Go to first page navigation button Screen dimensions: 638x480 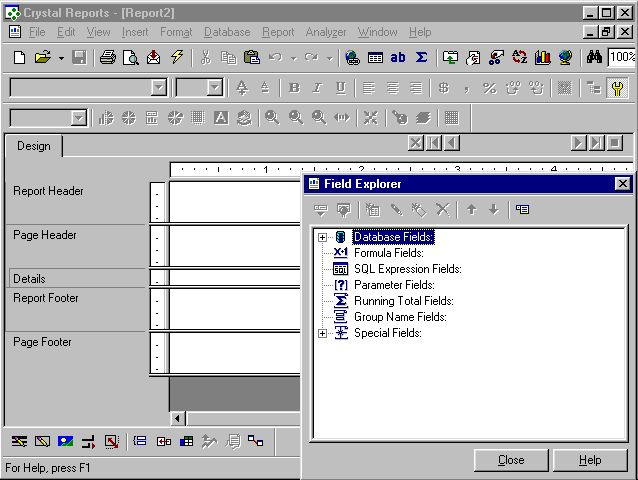[434, 143]
